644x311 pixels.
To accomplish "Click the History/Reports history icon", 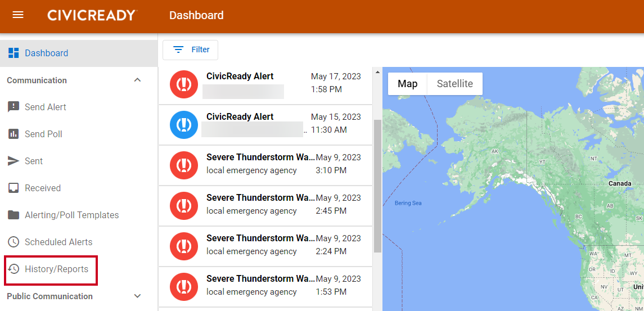I will 13,269.
